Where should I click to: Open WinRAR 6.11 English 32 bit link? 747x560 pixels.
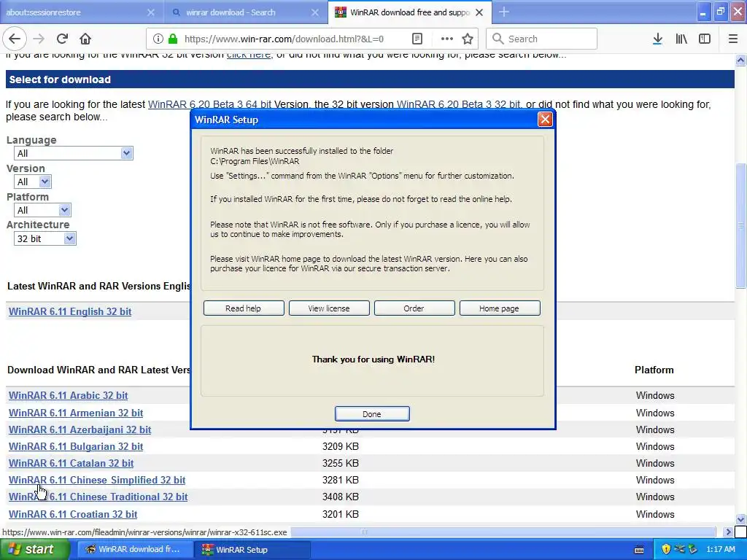click(70, 311)
